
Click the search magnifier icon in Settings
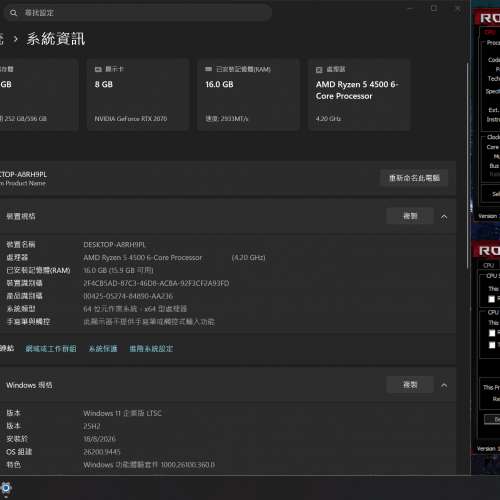tap(13, 13)
